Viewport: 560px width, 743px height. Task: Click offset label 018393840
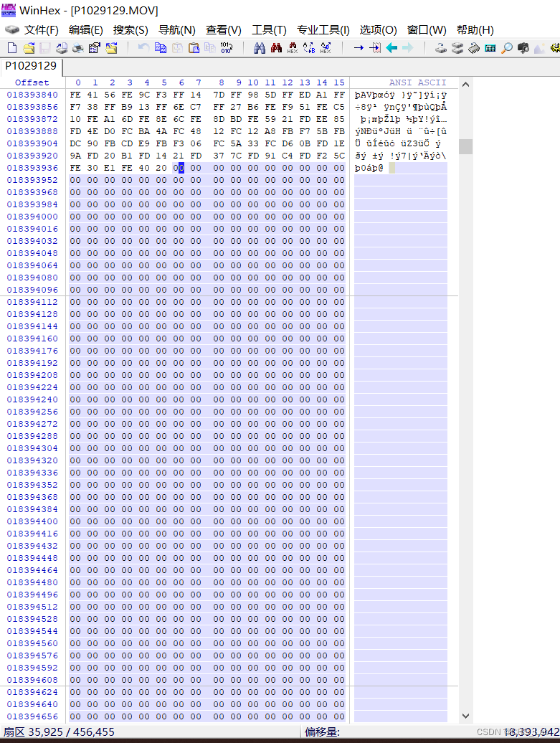tap(32, 95)
